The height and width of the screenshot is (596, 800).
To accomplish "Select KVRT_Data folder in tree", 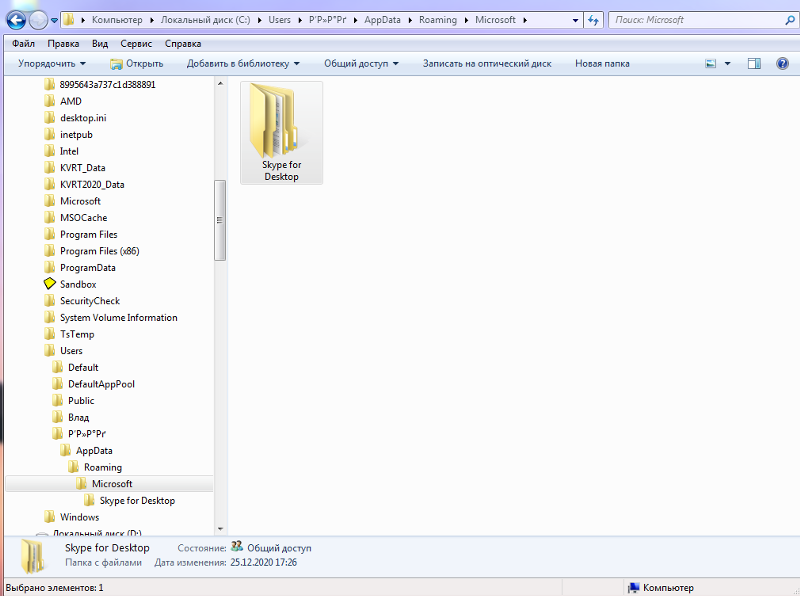I will [x=82, y=168].
